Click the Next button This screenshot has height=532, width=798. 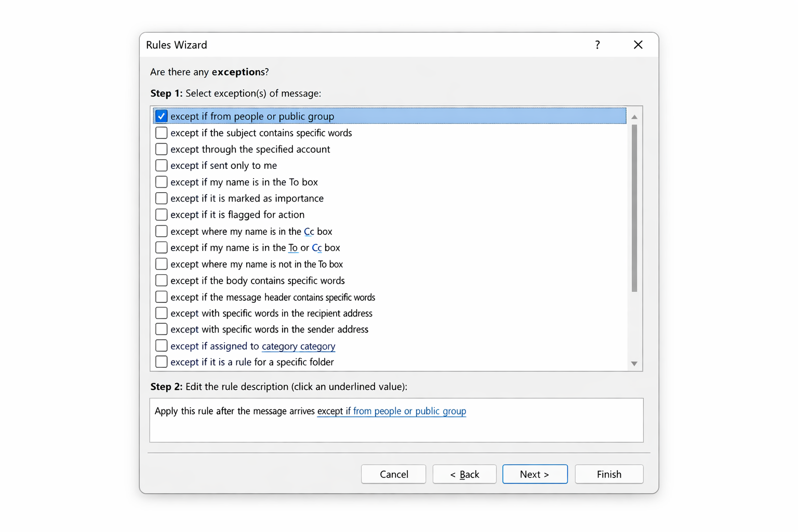(535, 474)
